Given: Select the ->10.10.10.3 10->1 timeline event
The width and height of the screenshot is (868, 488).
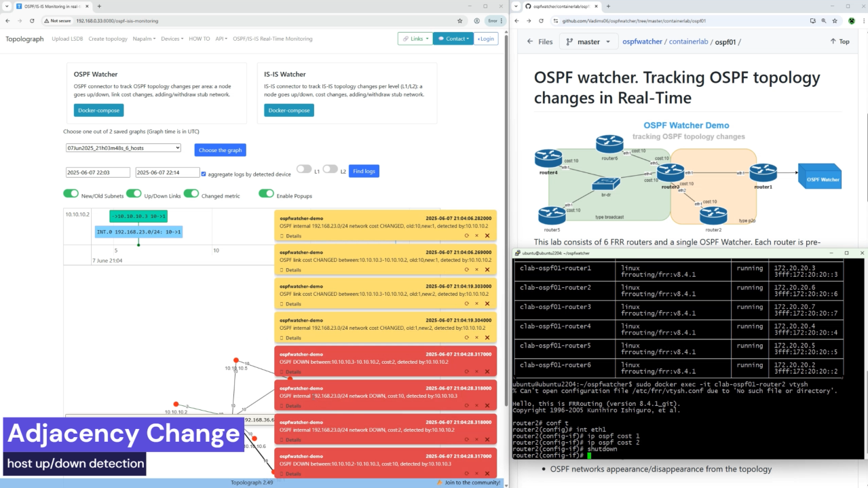Looking at the screenshot, I should click(x=138, y=217).
